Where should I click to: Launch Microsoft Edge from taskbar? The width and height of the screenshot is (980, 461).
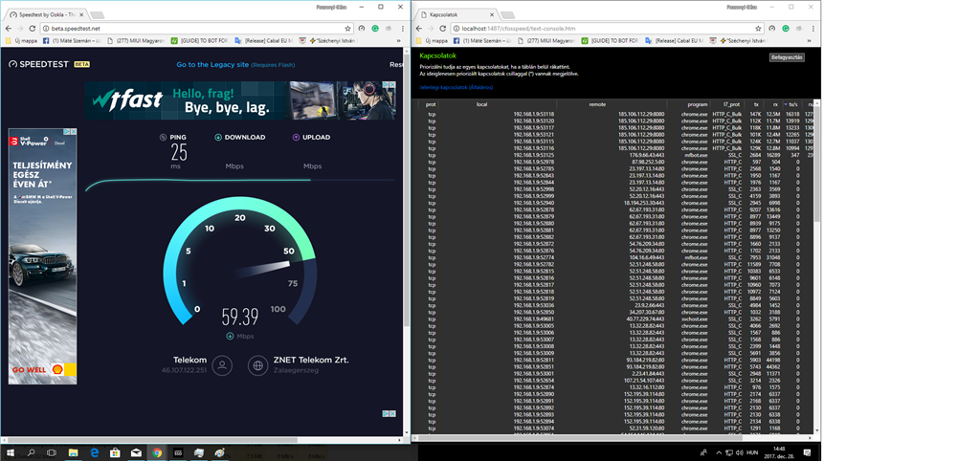pos(95,452)
